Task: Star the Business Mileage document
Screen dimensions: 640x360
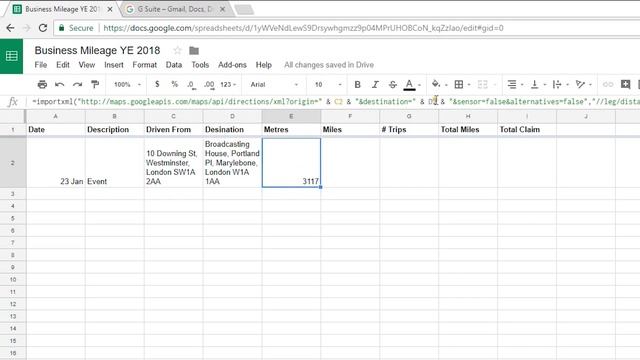Action: (x=177, y=51)
